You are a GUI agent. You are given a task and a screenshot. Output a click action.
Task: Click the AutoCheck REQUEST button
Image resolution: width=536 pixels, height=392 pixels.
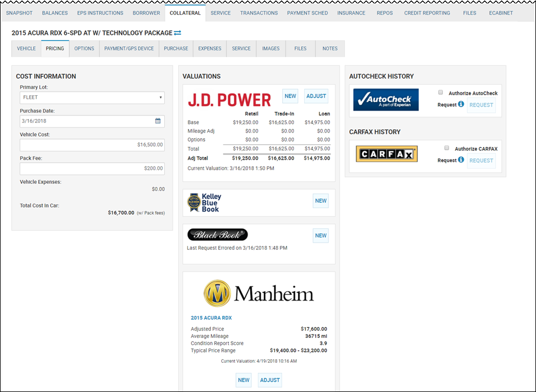pyautogui.click(x=481, y=105)
